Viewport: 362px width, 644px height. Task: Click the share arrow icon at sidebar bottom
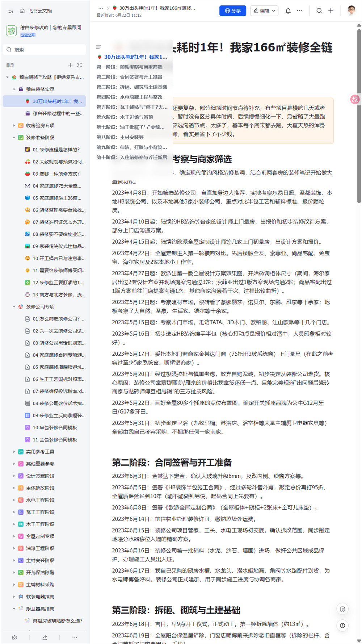pos(45,637)
